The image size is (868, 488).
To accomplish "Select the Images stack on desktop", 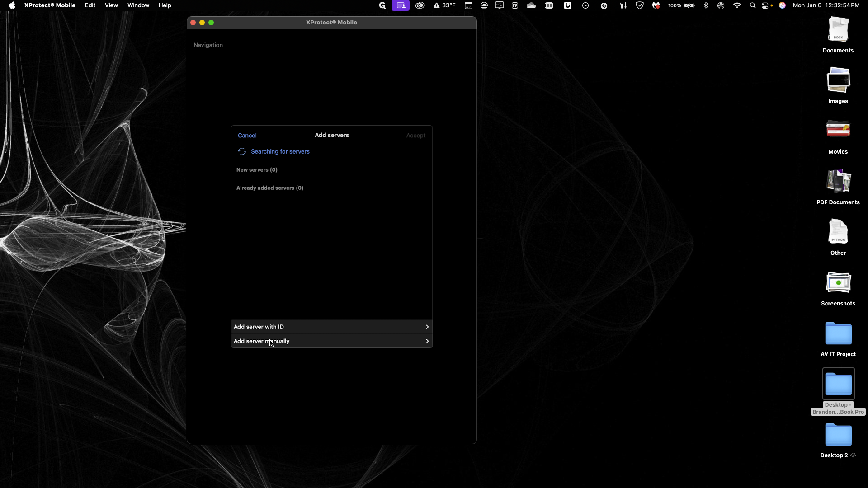I will point(838,85).
